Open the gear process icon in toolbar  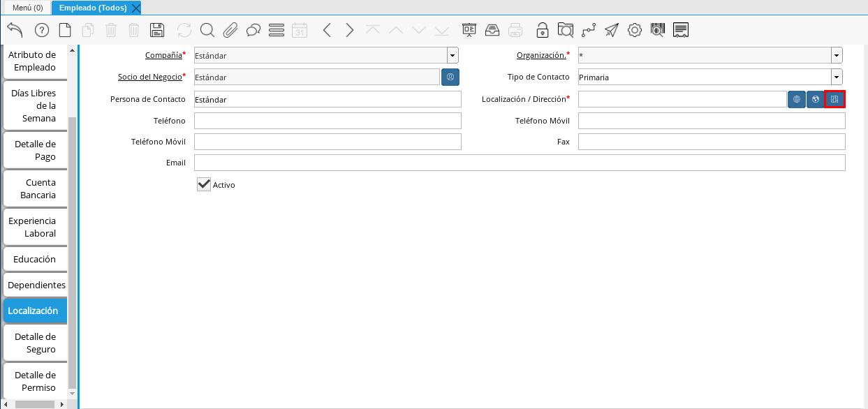(x=634, y=30)
